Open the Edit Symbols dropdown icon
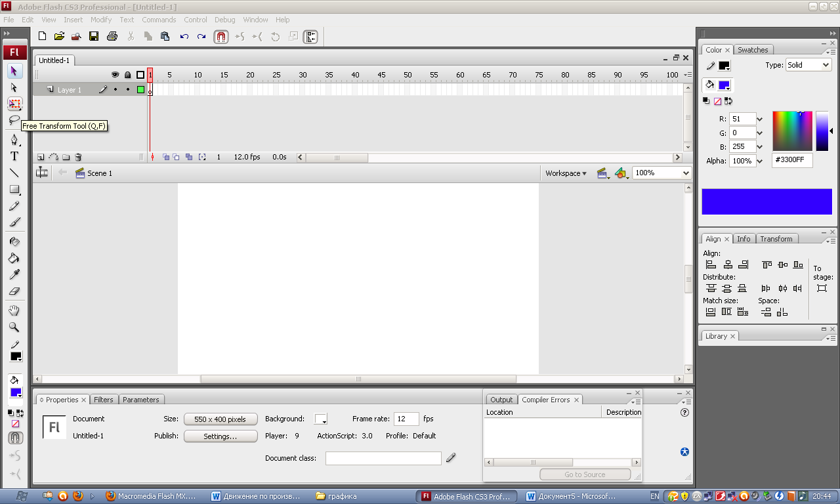This screenshot has width=840, height=504. point(621,173)
